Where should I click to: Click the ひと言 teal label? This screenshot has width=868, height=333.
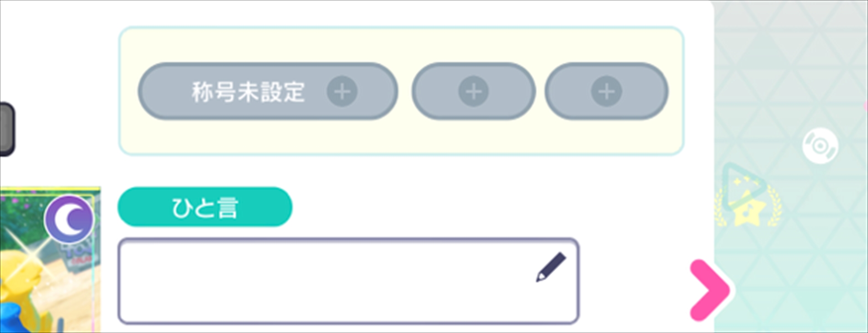point(205,206)
